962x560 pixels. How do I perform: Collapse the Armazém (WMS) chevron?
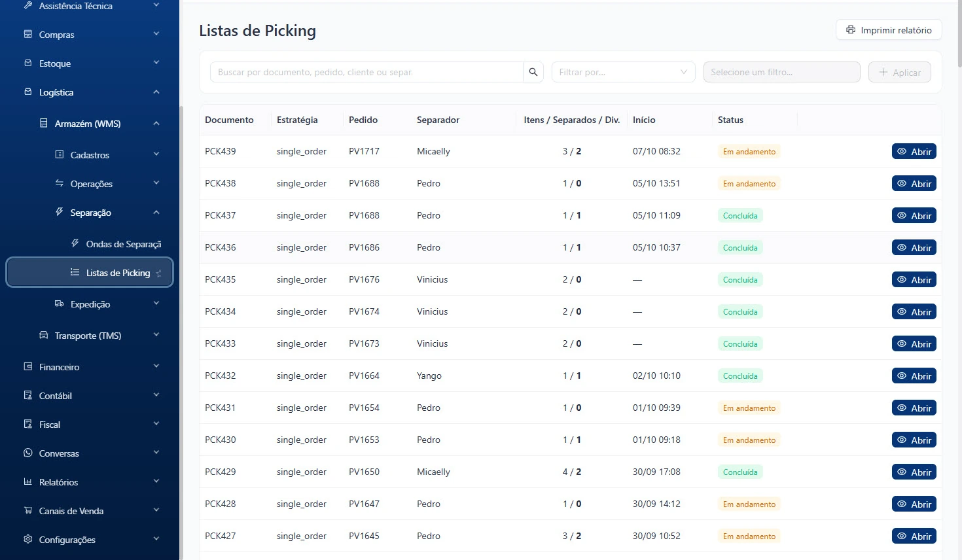156,123
